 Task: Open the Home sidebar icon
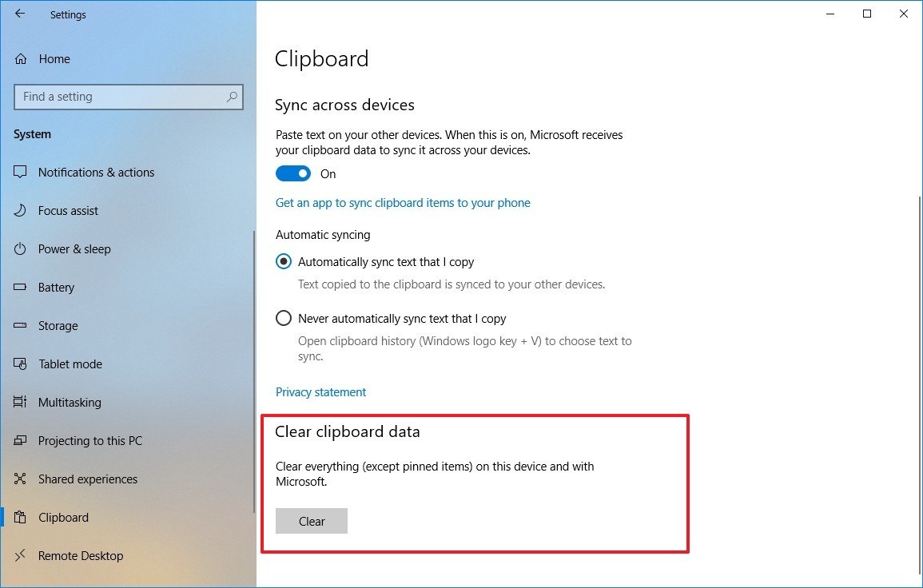[x=21, y=58]
